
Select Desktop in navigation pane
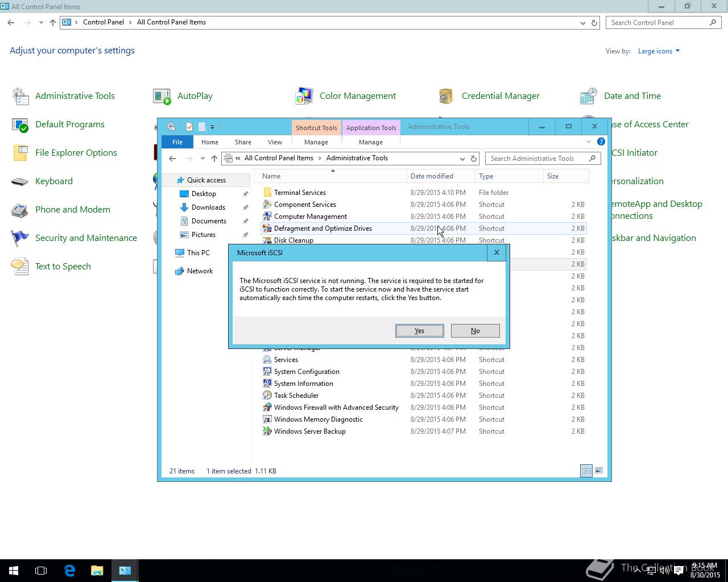click(204, 194)
